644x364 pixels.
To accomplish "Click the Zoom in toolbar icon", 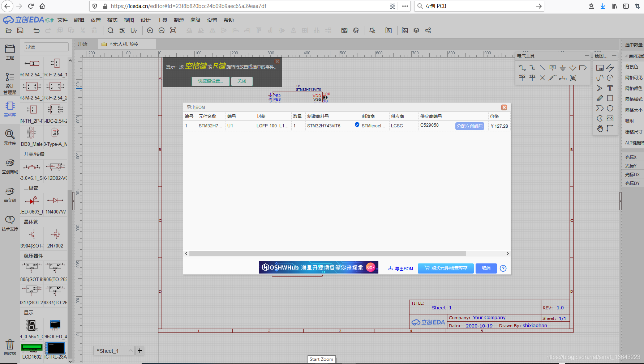I will pyautogui.click(x=150, y=30).
